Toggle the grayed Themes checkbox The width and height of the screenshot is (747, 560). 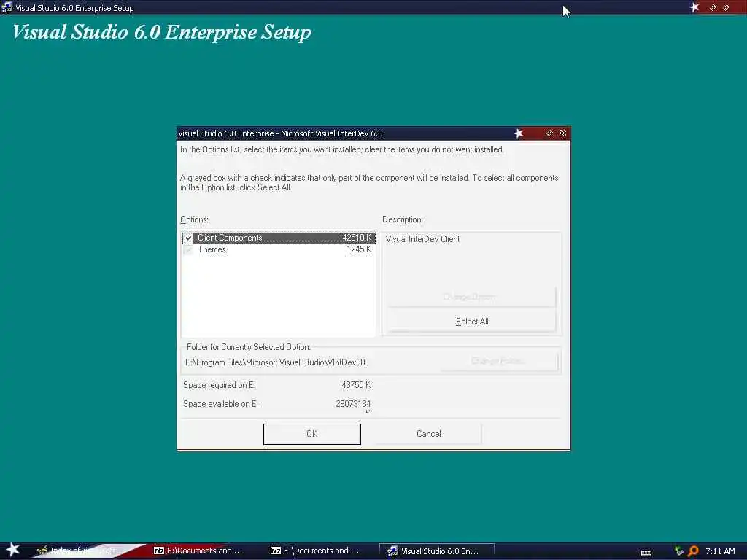pyautogui.click(x=188, y=249)
